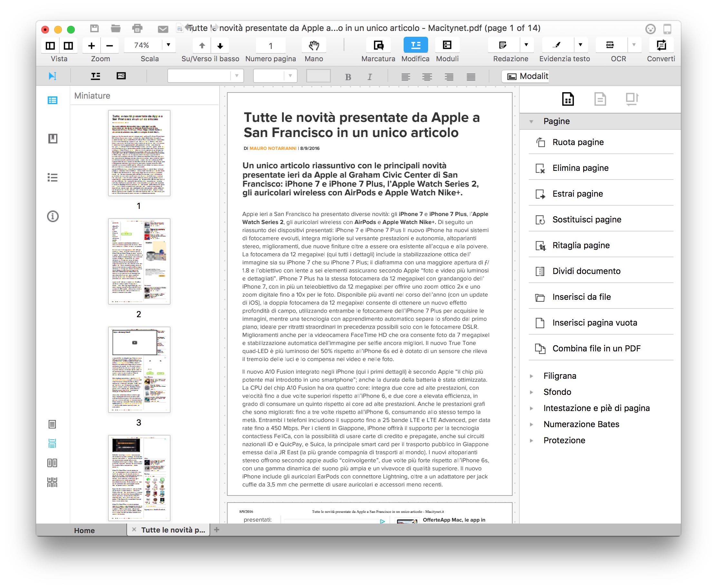The width and height of the screenshot is (717, 588).
Task: Select Estrai pagine from the Pagine list
Action: (577, 194)
